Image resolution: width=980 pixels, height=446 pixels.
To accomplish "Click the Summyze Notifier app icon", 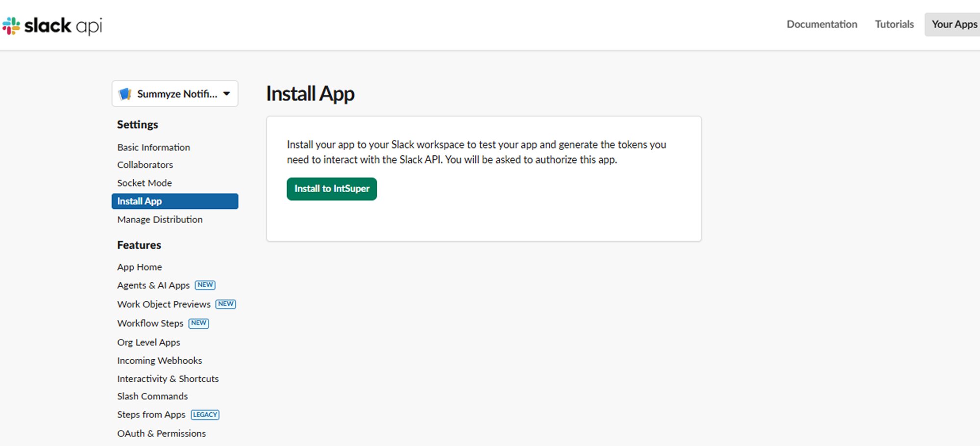I will coord(125,94).
